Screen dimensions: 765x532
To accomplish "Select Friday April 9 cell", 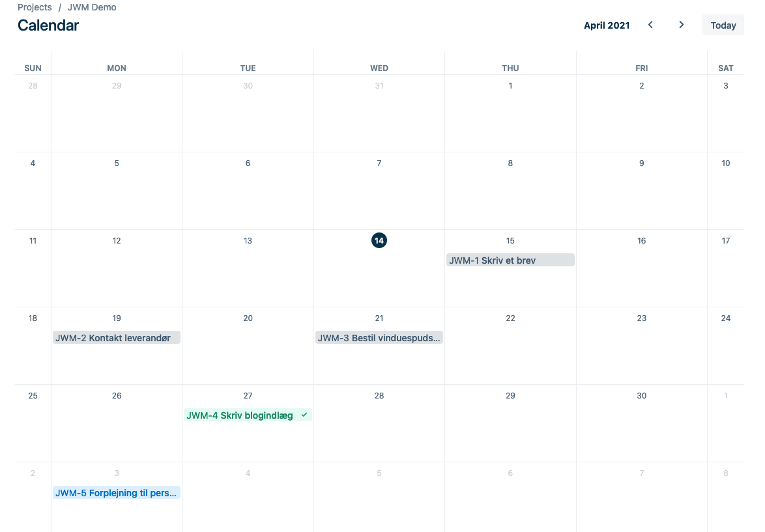I will click(x=641, y=191).
